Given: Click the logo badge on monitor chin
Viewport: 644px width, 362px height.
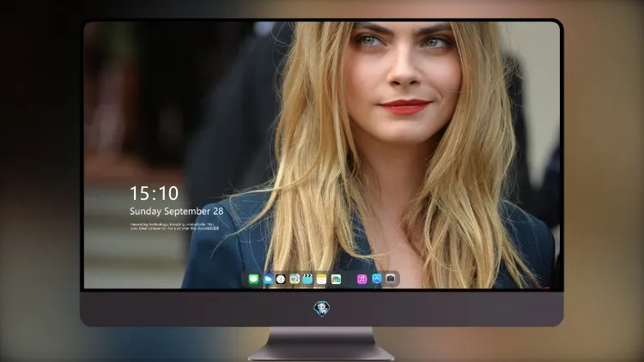Looking at the screenshot, I should tap(322, 309).
